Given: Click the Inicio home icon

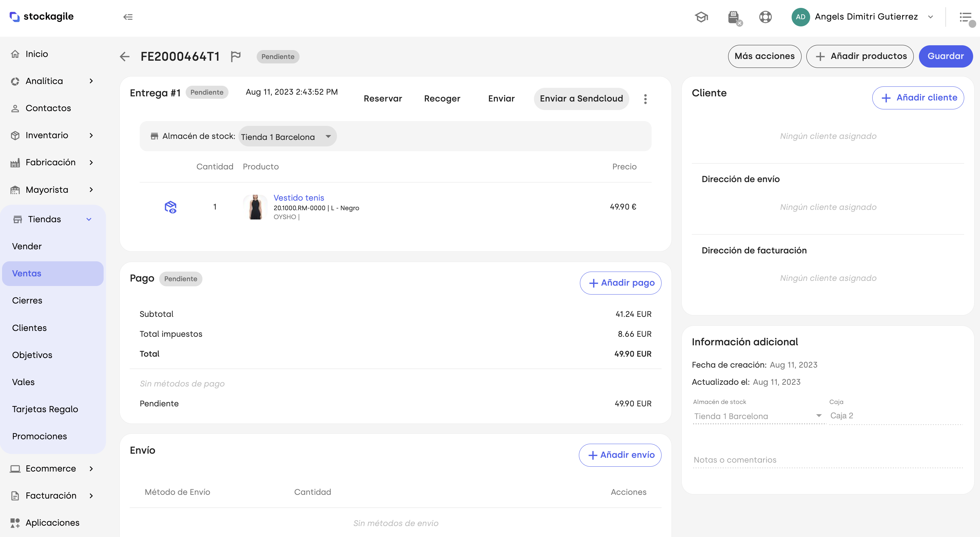Looking at the screenshot, I should tap(15, 54).
